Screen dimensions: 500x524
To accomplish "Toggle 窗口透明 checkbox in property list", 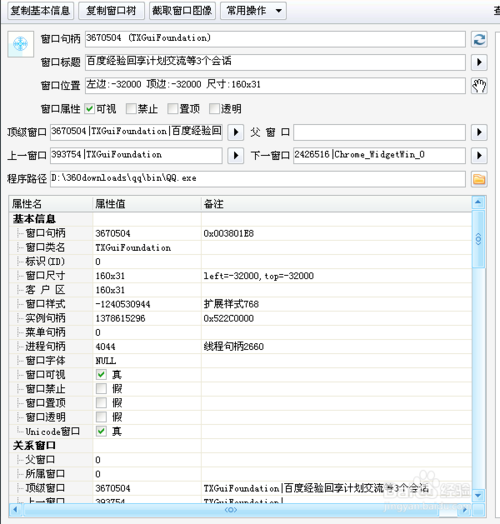I will point(101,417).
